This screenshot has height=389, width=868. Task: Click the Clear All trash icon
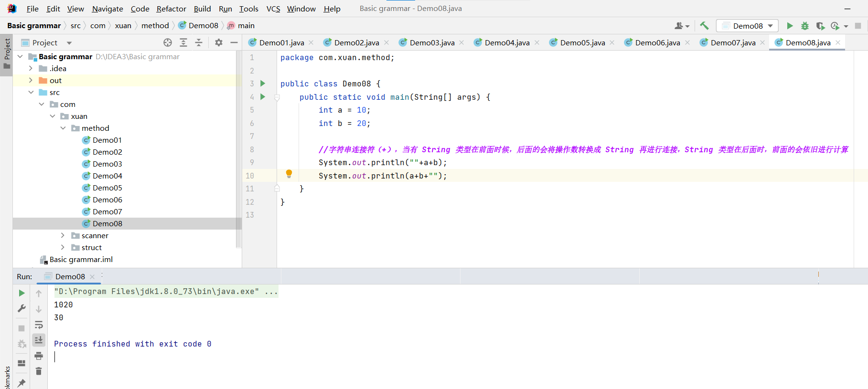tap(39, 371)
